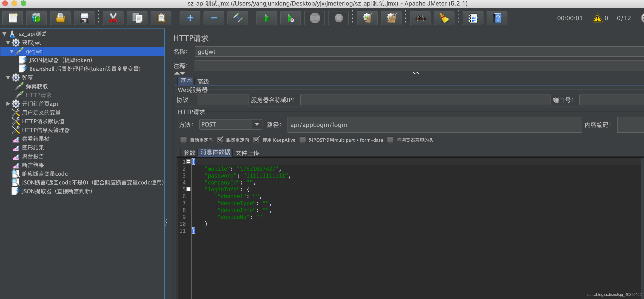Collapse the 弹幕 thread group node
Screen dimensions: 644x299
tap(8, 78)
